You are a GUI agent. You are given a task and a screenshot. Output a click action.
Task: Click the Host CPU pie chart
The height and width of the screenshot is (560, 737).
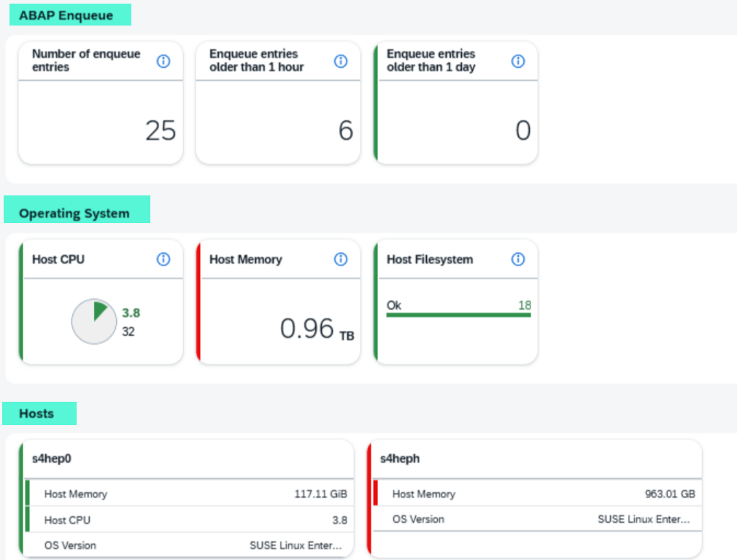(x=93, y=322)
